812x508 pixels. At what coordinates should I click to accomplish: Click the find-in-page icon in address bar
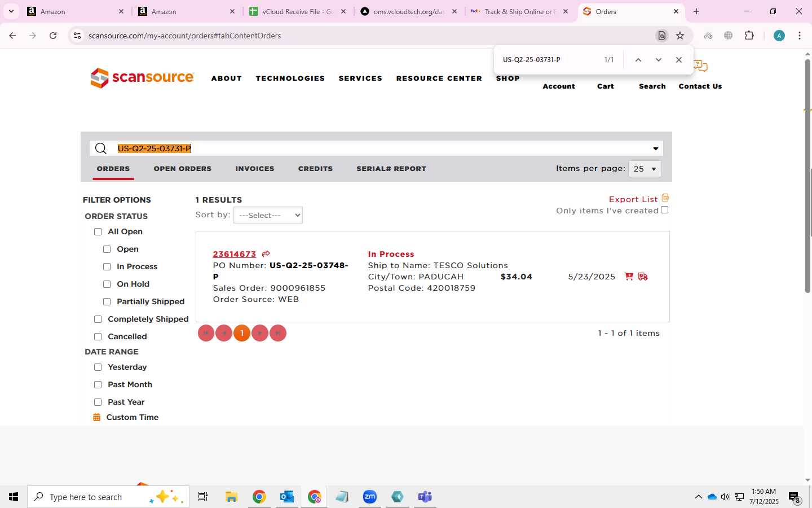(662, 36)
